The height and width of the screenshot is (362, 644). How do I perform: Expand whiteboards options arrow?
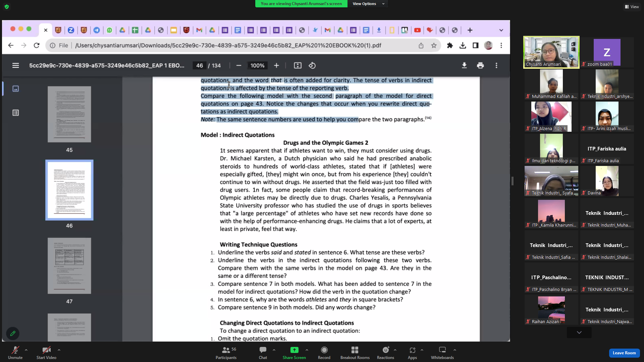(455, 350)
